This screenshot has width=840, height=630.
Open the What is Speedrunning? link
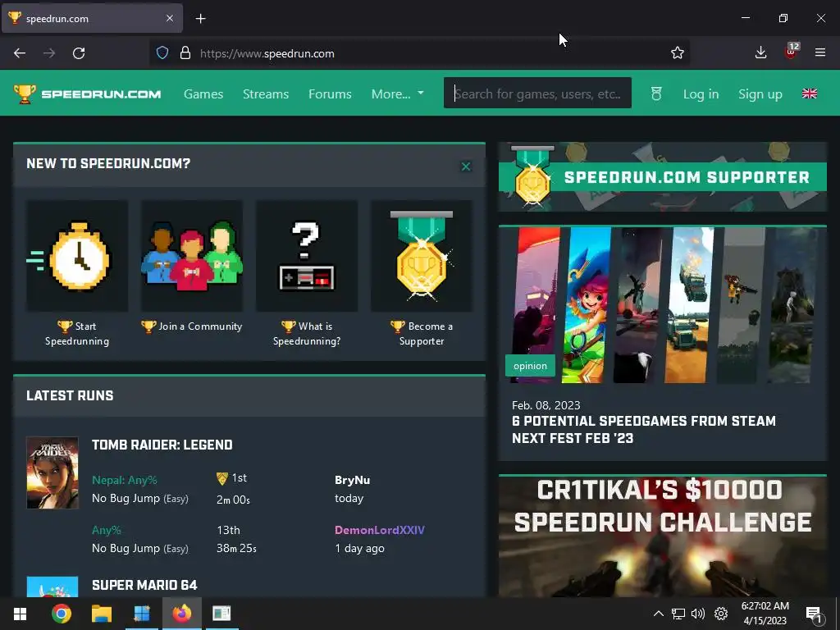click(x=307, y=333)
